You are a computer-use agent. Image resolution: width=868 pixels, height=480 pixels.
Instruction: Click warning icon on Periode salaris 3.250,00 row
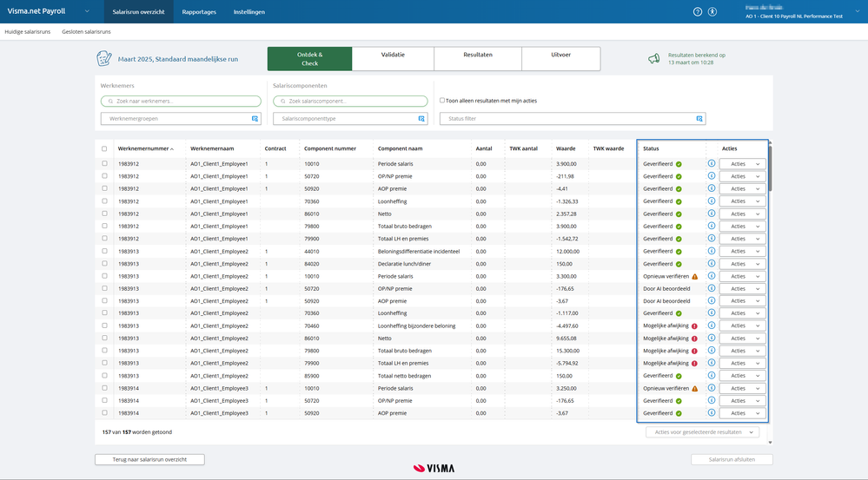695,389
